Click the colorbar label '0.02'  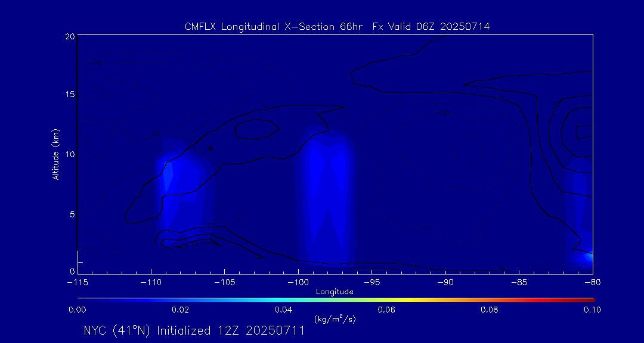(x=181, y=310)
